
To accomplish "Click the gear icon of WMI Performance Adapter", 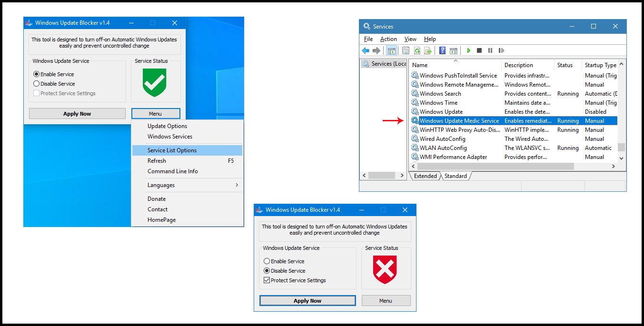I will coord(415,157).
